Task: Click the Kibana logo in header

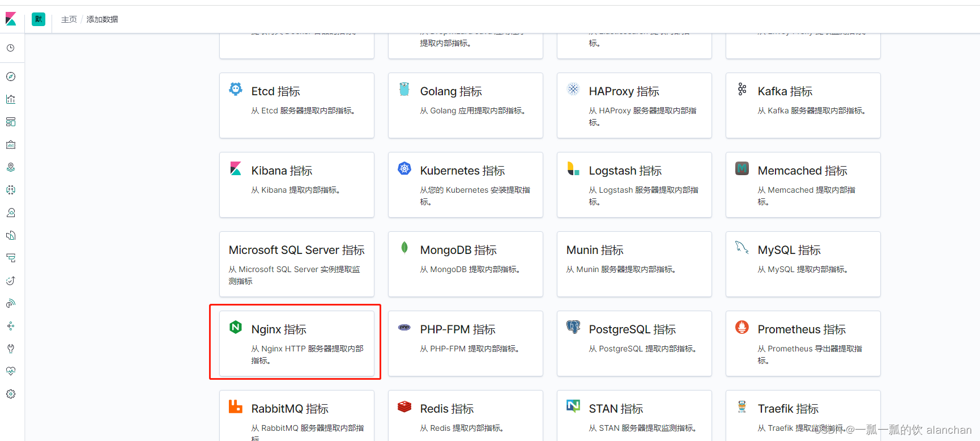Action: coord(11,19)
